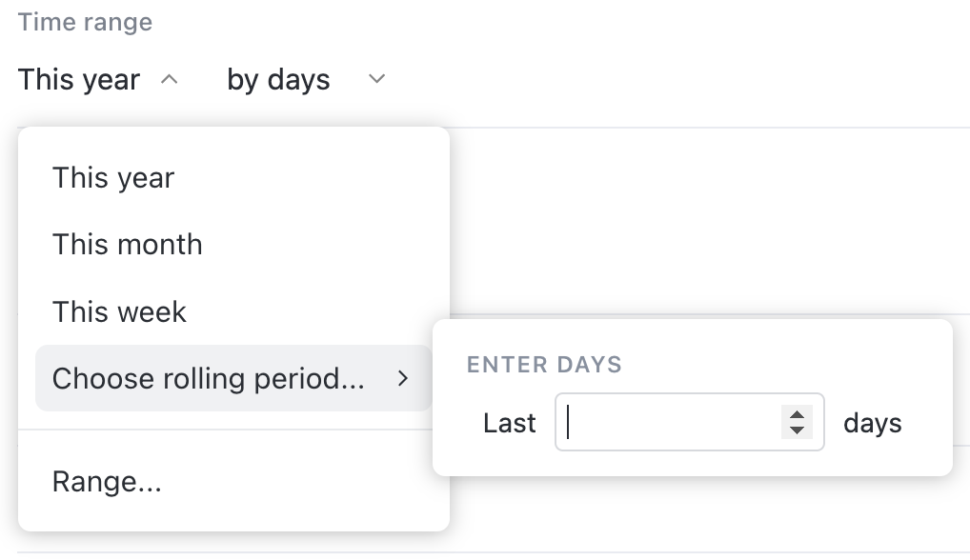Focus the "Last ... days" number input

pos(667,422)
